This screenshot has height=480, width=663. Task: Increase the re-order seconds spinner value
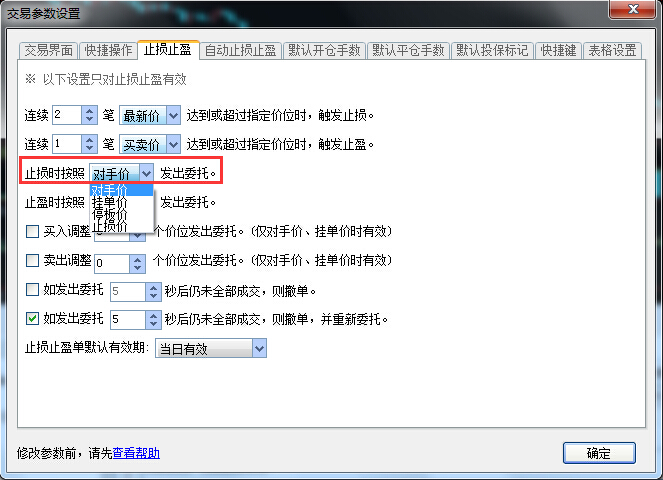(153, 315)
